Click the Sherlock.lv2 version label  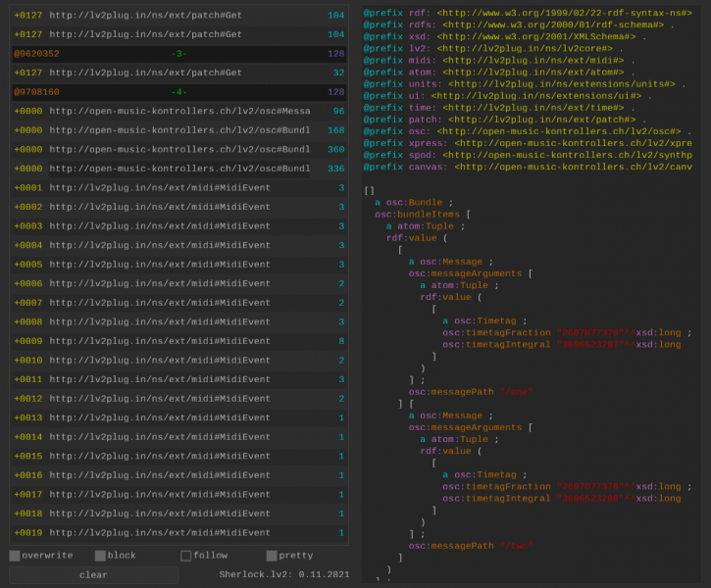(284, 574)
